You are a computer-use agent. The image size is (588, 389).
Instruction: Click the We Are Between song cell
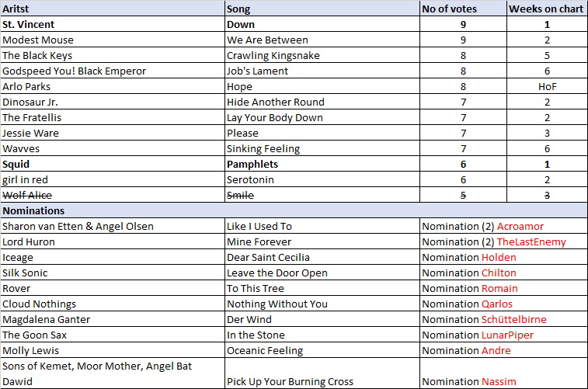322,40
